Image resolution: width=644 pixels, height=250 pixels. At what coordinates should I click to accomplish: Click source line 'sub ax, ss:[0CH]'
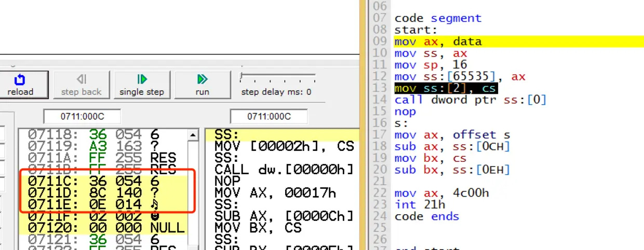tap(452, 146)
